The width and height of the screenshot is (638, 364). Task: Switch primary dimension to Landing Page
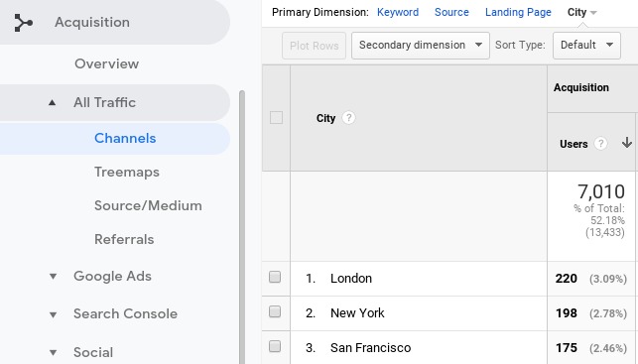tap(518, 12)
